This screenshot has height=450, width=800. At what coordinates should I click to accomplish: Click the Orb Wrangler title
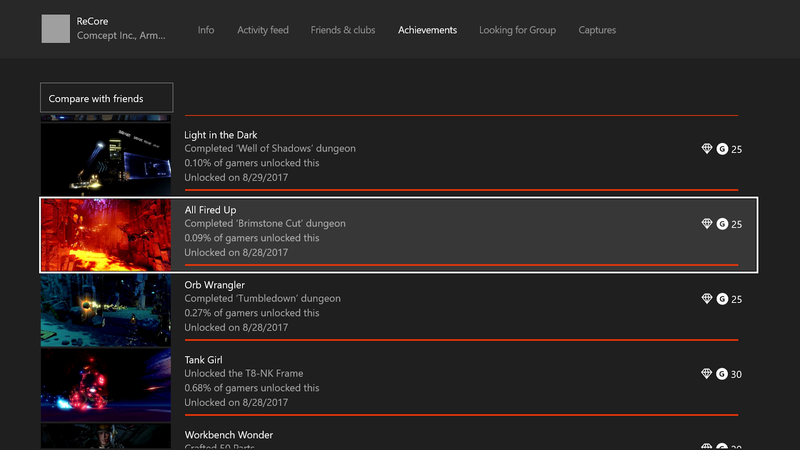pos(214,285)
